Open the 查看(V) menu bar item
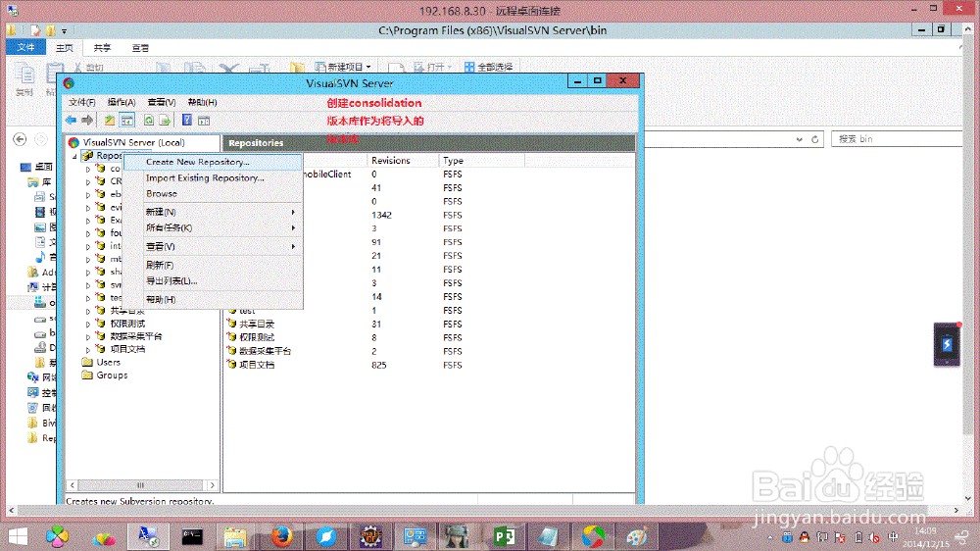 click(162, 102)
